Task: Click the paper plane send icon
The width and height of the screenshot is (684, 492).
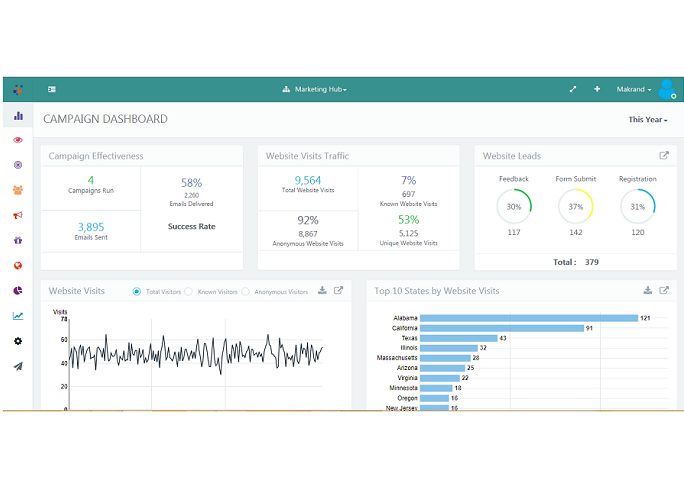Action: coord(18,366)
